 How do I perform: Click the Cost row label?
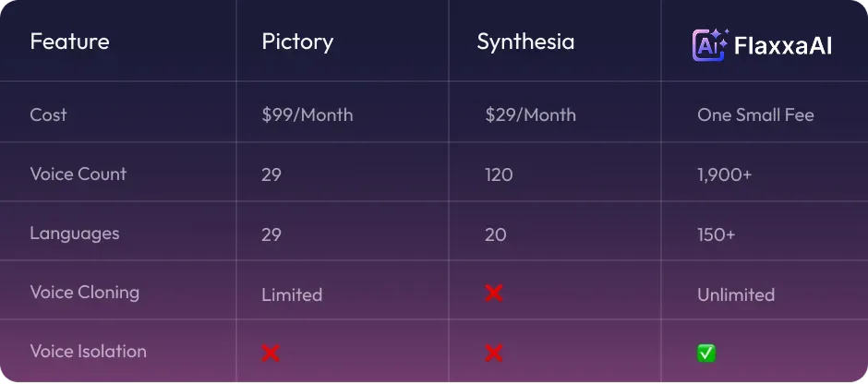(48, 115)
